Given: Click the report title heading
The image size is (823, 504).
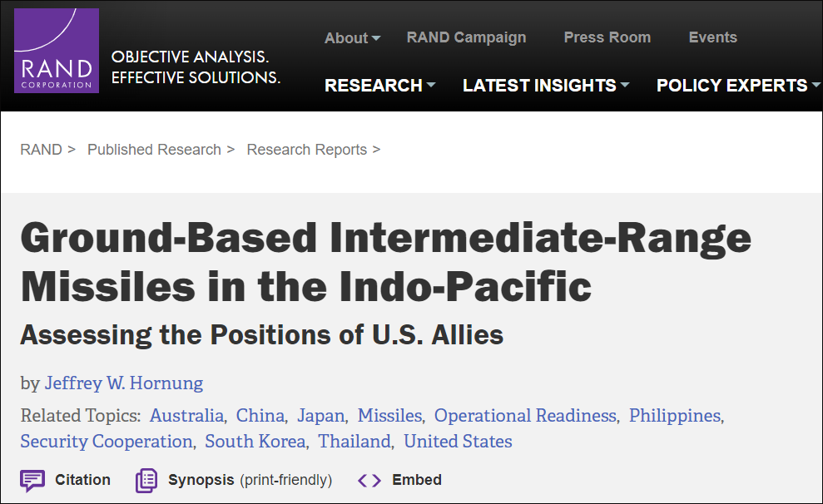Looking at the screenshot, I should pos(385,262).
